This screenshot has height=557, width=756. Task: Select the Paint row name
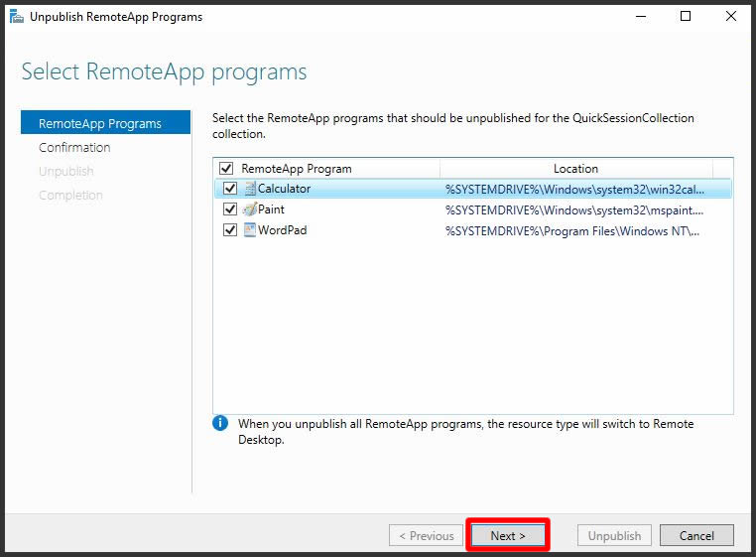271,209
